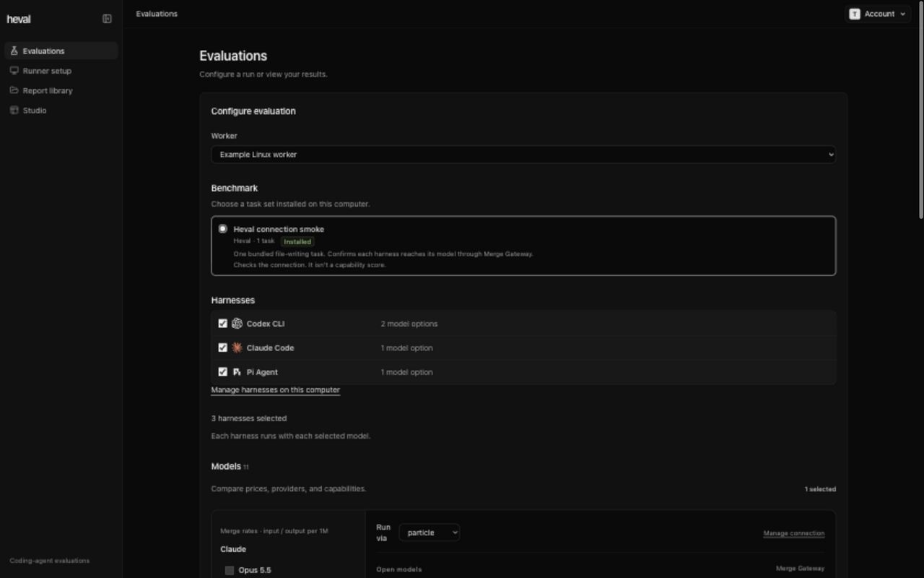924x578 pixels.
Task: Collapse the sidebar with the panel icon
Action: click(107, 19)
